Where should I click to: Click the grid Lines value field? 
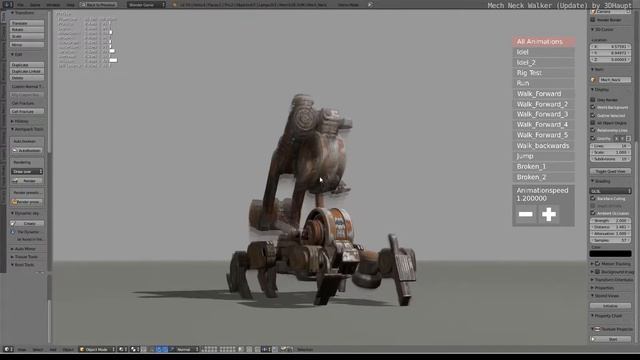click(611, 146)
